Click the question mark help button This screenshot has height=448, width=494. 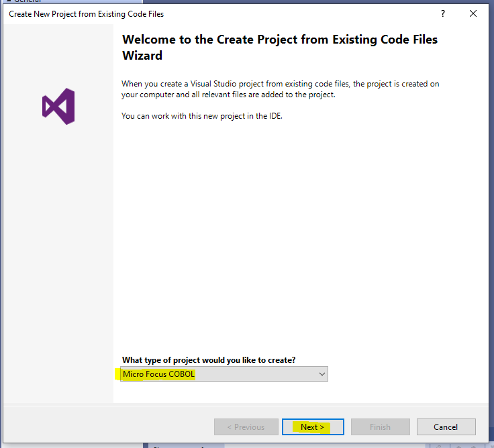443,13
